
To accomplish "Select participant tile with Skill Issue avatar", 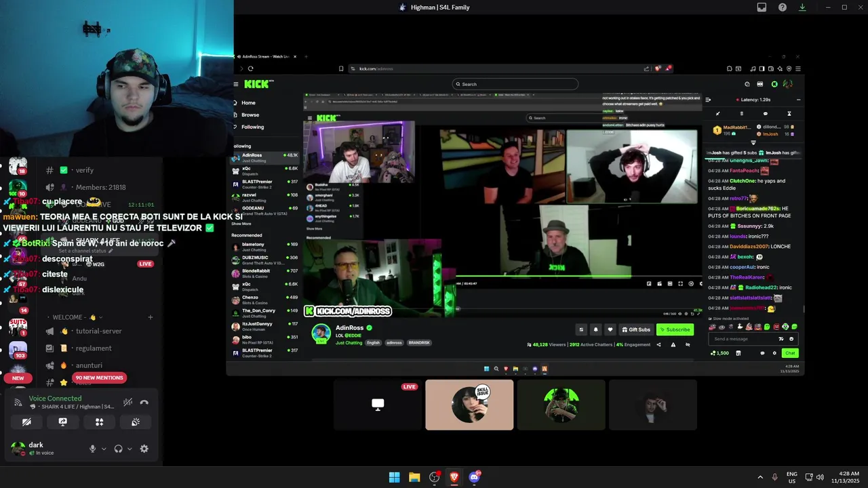I will [469, 405].
